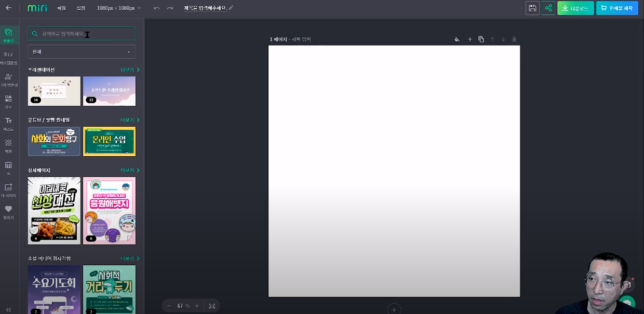Open the 배경 (Background) panel
Viewport: 644px width, 314px height.
point(9,146)
